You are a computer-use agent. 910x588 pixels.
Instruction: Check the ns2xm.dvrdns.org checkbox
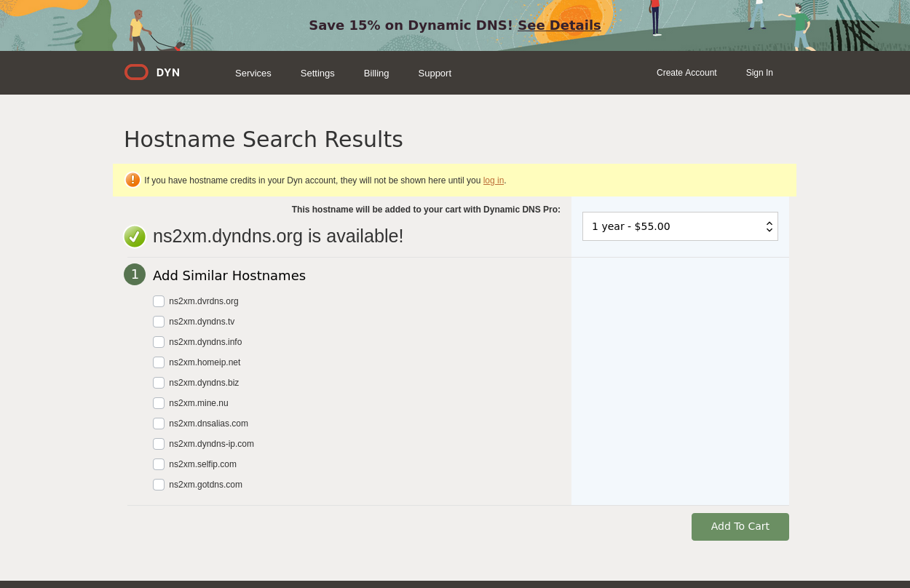coord(159,301)
